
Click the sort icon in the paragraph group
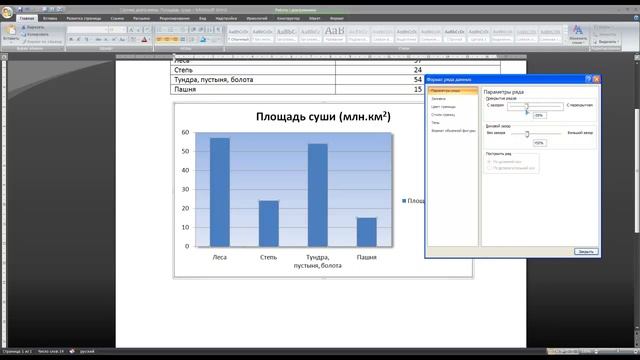click(210, 30)
